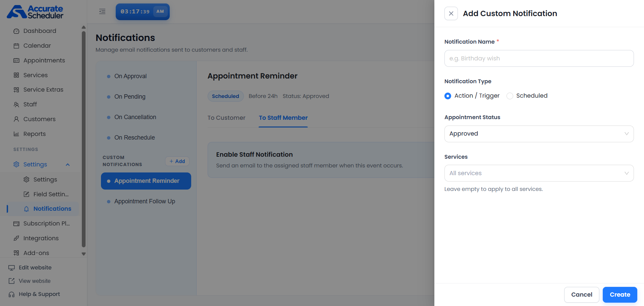Select the Calendar icon in sidebar
Screen dimensions: 644x306
(16, 46)
